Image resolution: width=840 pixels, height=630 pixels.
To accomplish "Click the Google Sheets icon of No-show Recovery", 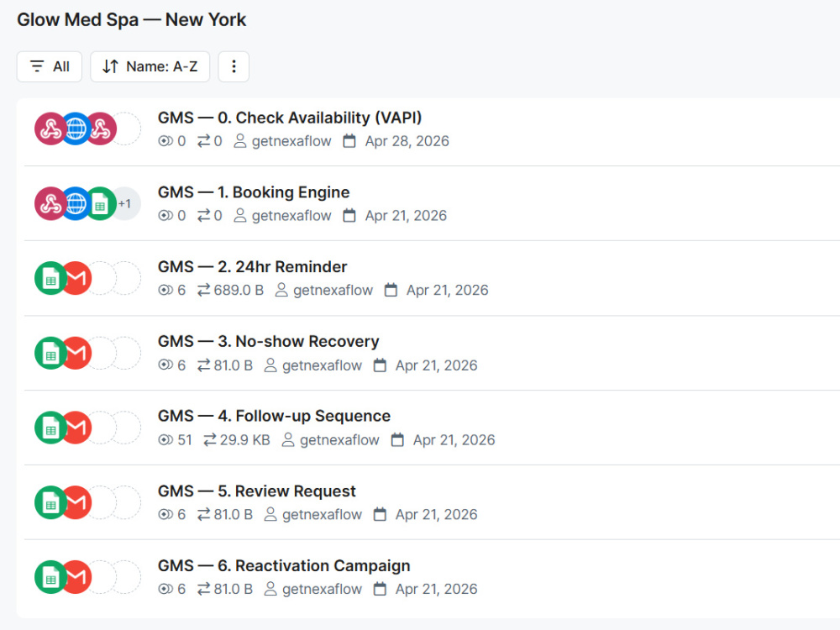I will pos(51,353).
